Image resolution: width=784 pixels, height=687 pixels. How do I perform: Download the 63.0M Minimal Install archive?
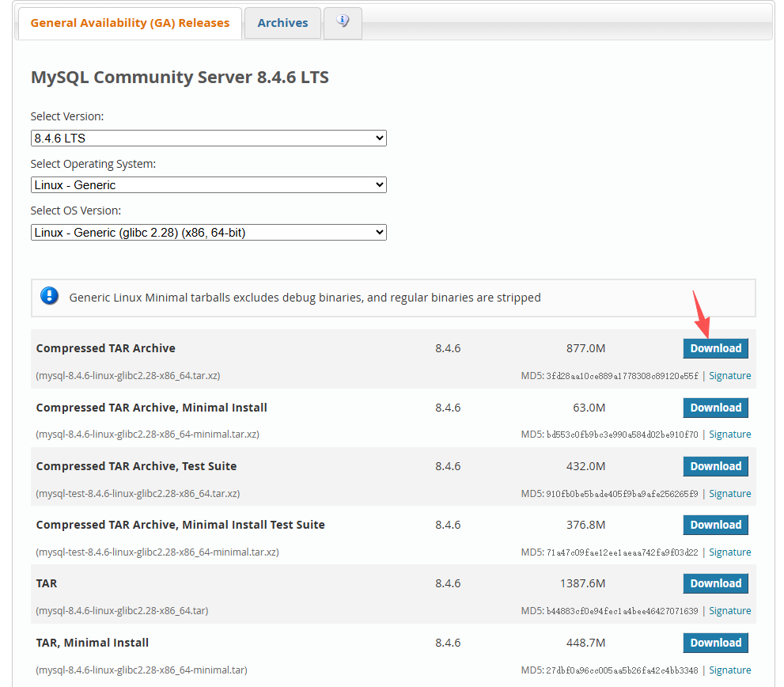pos(715,408)
